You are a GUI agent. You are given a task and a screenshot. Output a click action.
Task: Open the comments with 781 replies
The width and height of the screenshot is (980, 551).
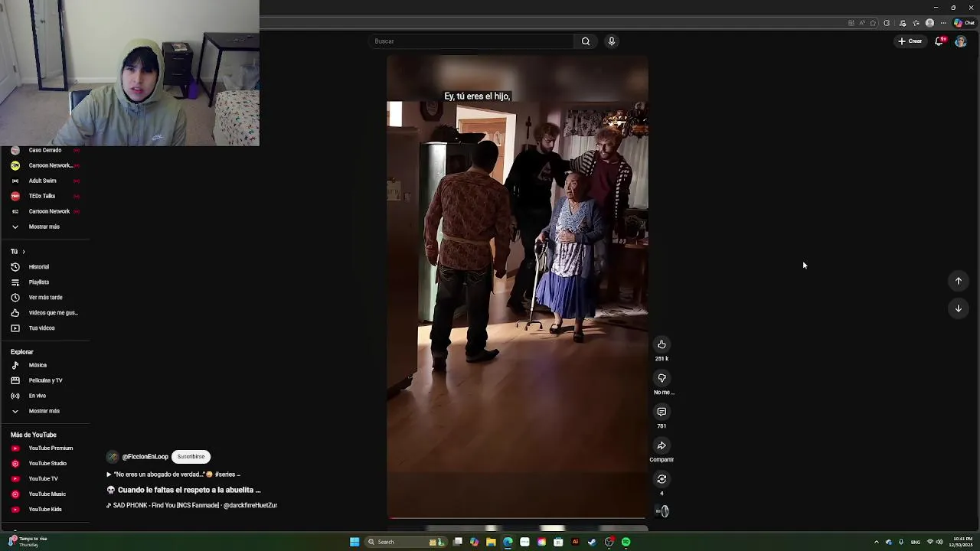click(x=661, y=412)
